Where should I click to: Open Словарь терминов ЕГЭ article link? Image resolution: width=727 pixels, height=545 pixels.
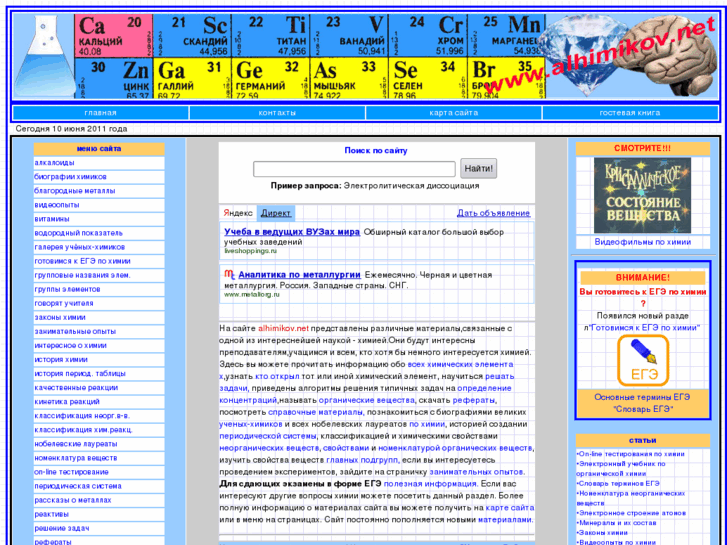point(618,483)
